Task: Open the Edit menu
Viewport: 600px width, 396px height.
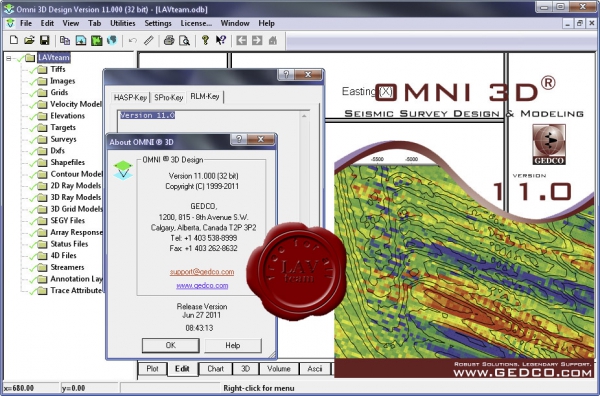Action: click(x=47, y=23)
